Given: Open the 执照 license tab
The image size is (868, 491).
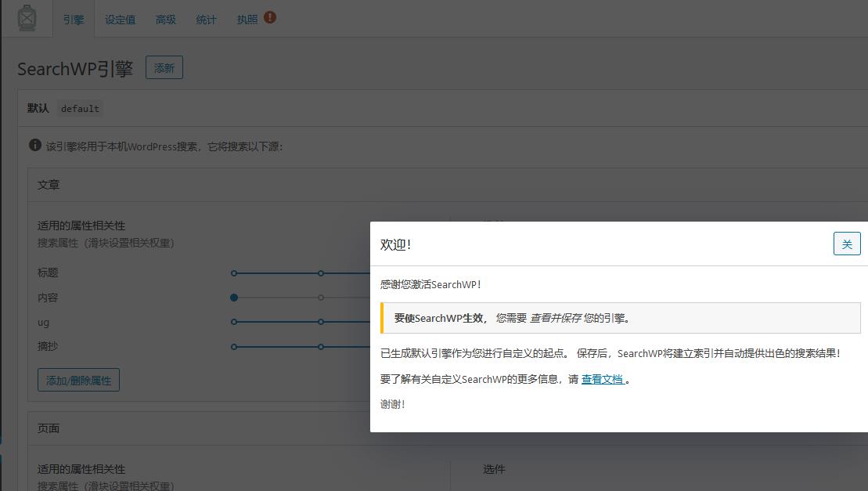Looking at the screenshot, I should point(247,20).
